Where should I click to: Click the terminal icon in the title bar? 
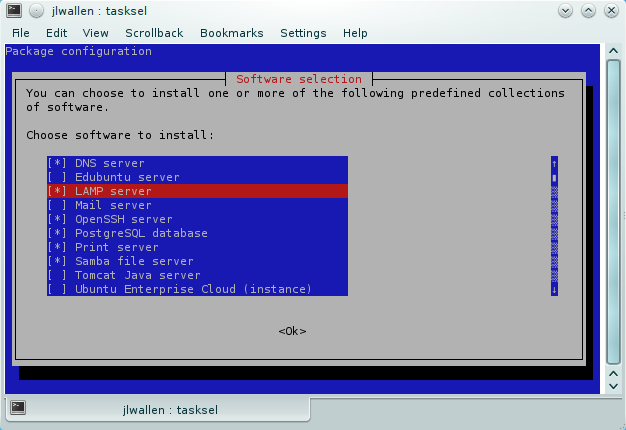point(14,11)
